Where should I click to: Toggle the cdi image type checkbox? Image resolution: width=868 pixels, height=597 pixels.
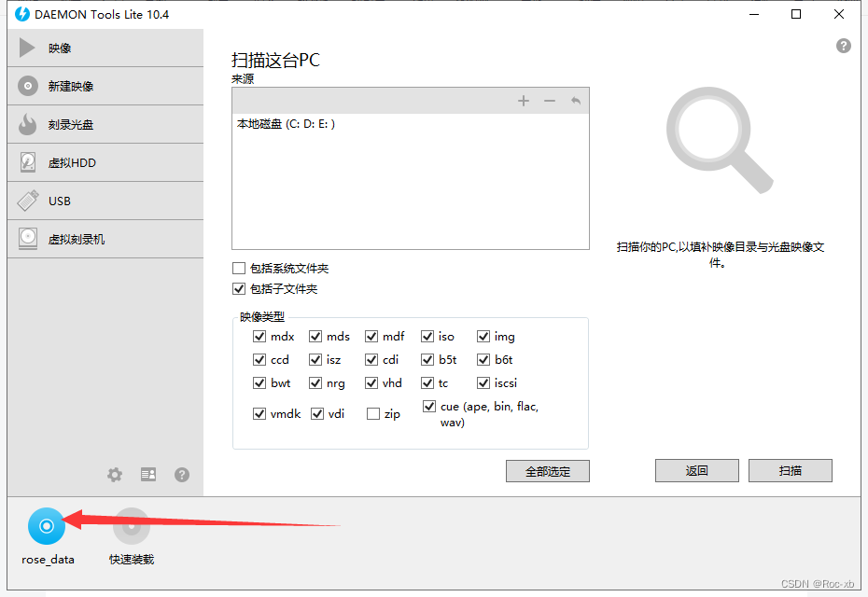pos(371,360)
